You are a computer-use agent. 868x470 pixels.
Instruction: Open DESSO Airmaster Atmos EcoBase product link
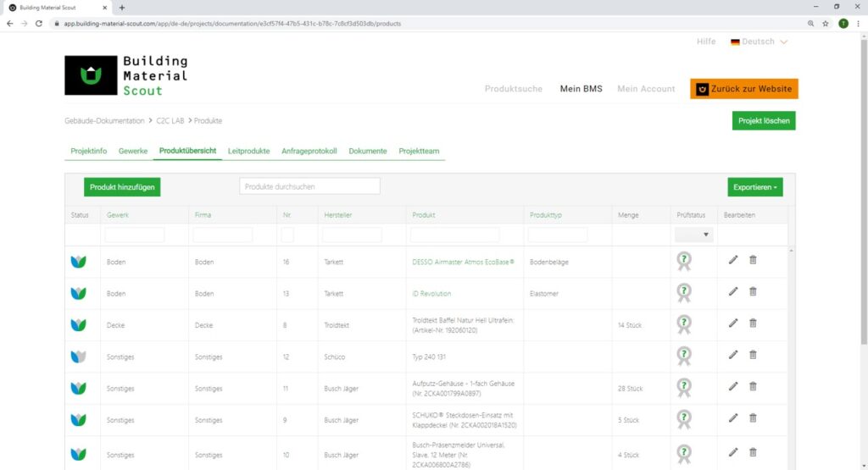(463, 262)
